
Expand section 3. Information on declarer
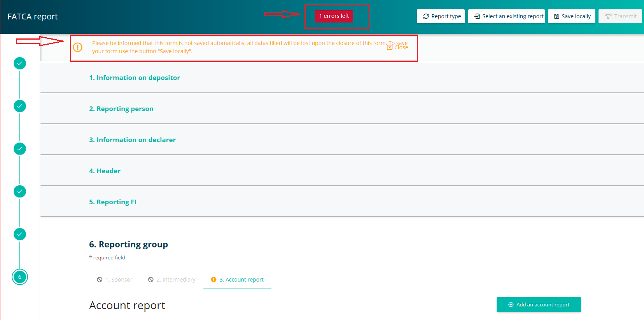132,140
